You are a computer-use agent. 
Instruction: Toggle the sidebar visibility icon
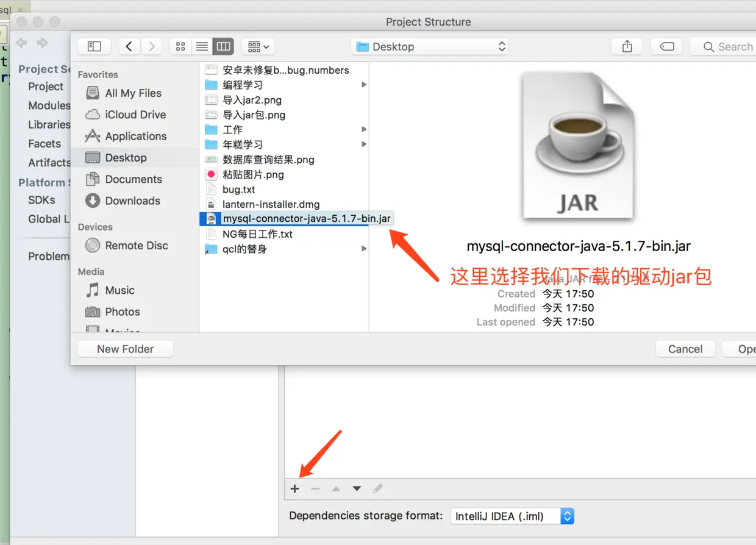tap(93, 46)
